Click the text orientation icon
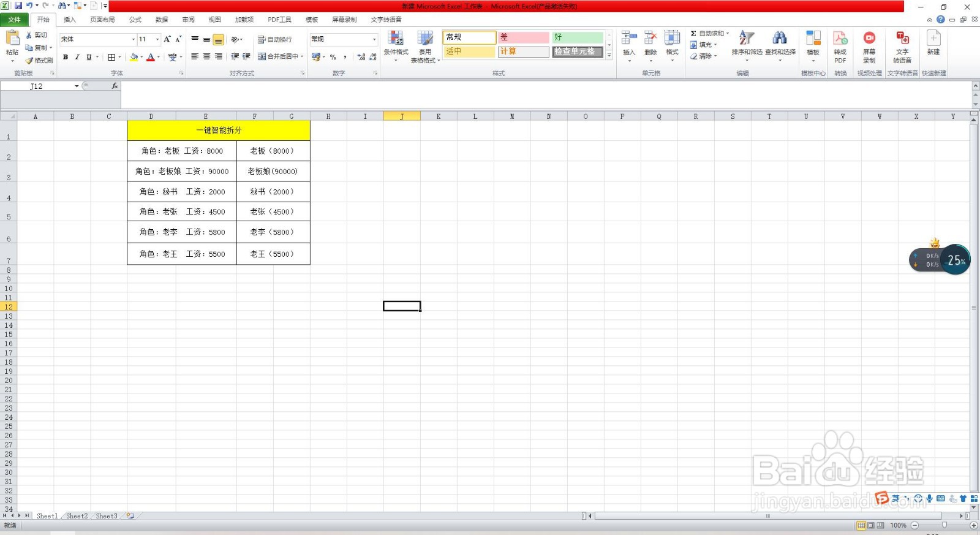Screen dimensions: 980x535 point(236,39)
